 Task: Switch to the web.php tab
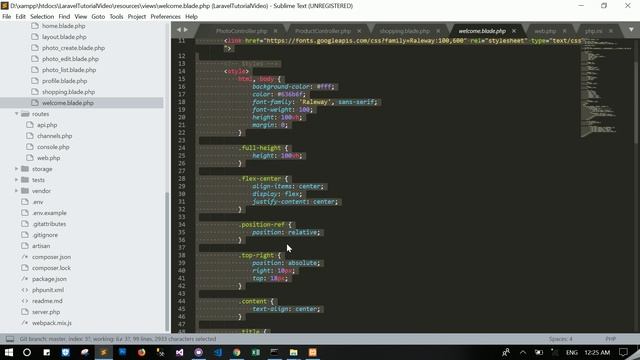pyautogui.click(x=545, y=31)
